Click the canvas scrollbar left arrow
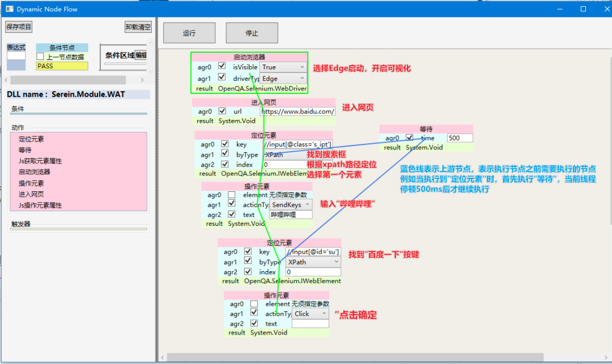 pos(163,357)
